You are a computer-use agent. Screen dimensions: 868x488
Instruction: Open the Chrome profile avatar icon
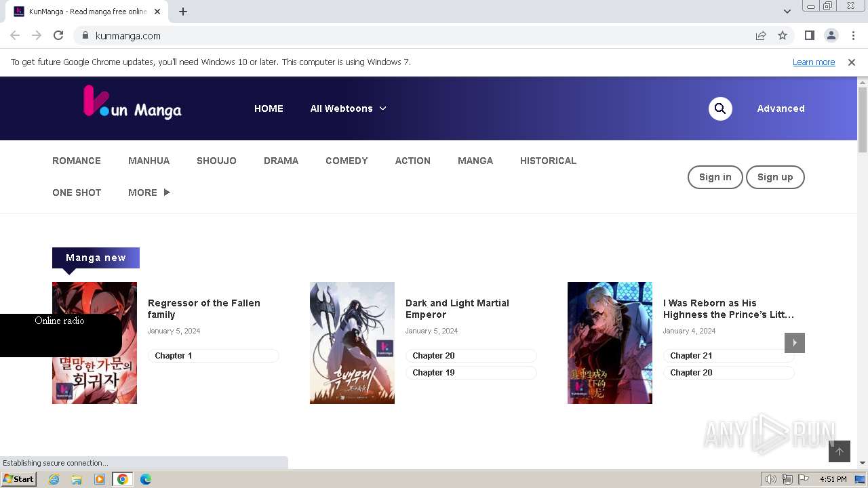[831, 35]
